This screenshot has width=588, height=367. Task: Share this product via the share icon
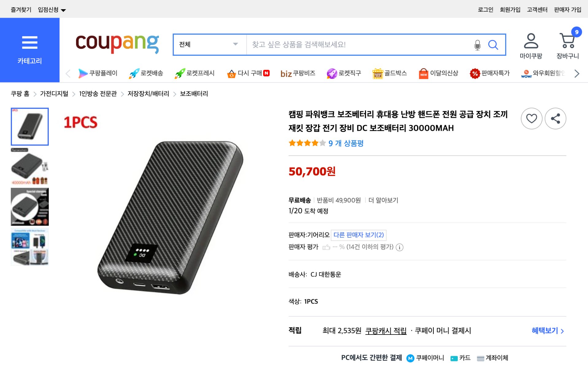(x=555, y=118)
